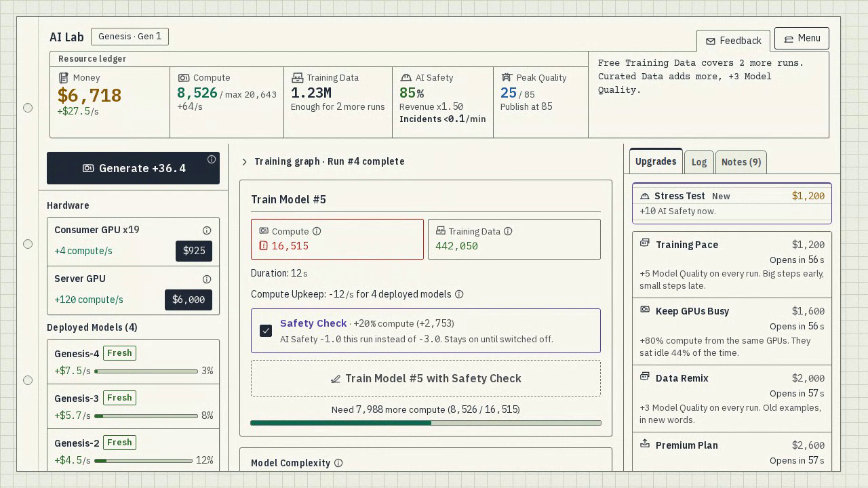868x488 pixels.
Task: Click the info icon beside Train Model Compute
Action: point(317,231)
